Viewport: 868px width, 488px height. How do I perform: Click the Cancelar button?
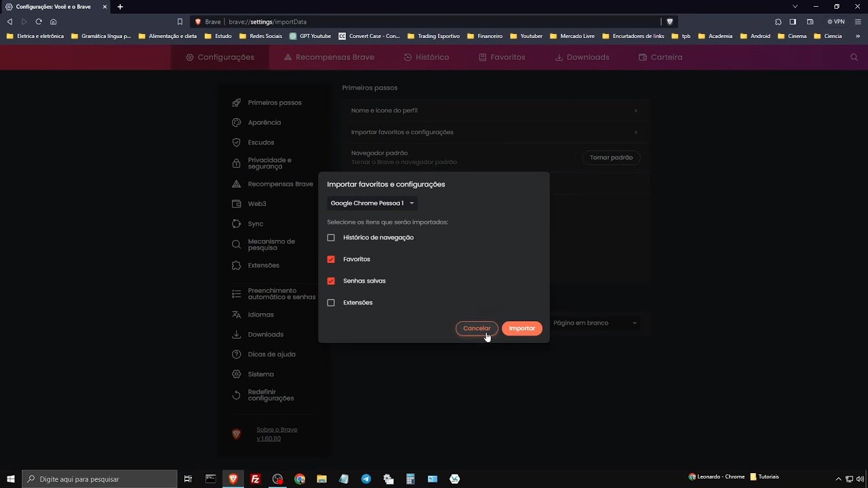point(477,328)
